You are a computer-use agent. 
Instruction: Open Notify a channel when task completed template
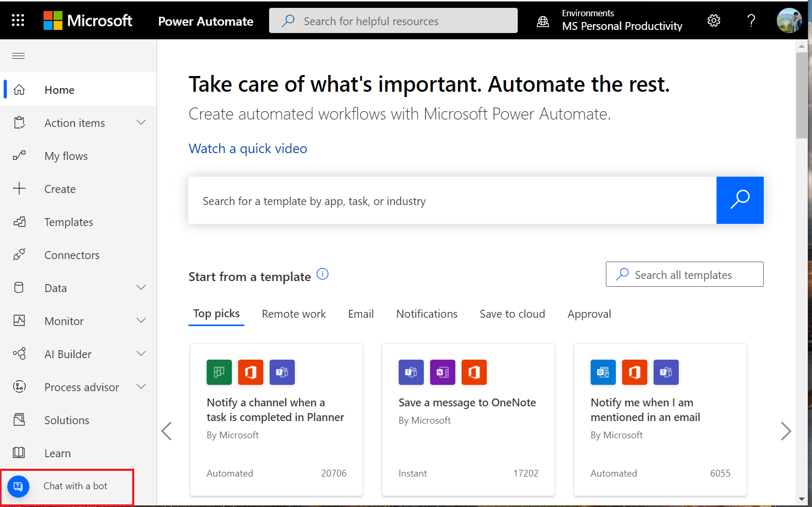(x=276, y=419)
